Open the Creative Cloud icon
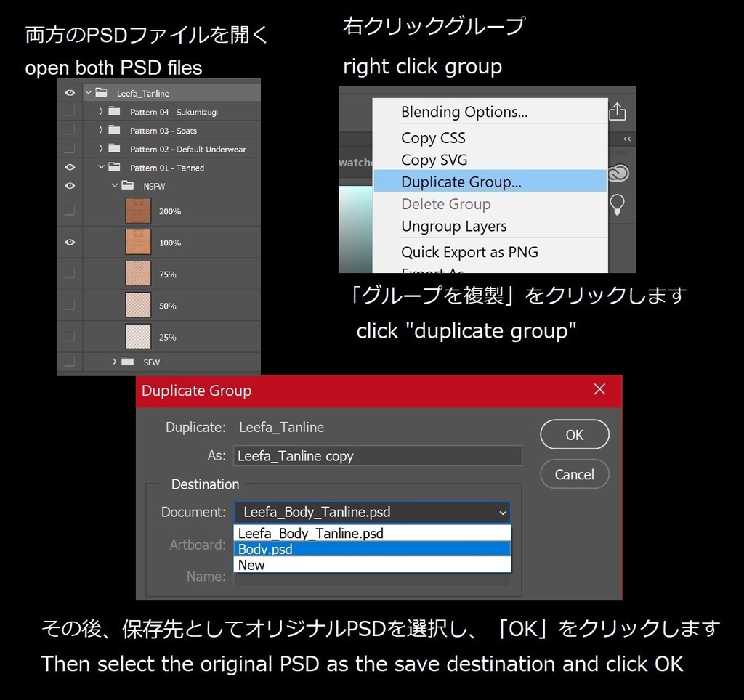This screenshot has height=700, width=744. coord(618,172)
